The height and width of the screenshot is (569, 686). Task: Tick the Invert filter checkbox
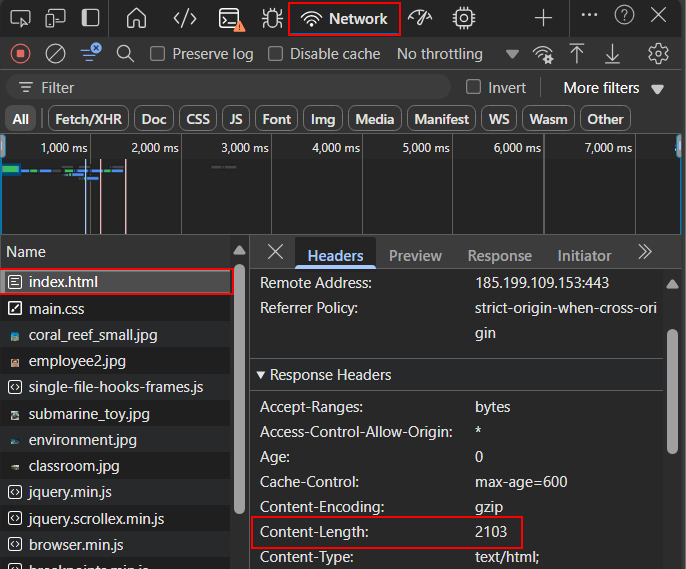(473, 87)
